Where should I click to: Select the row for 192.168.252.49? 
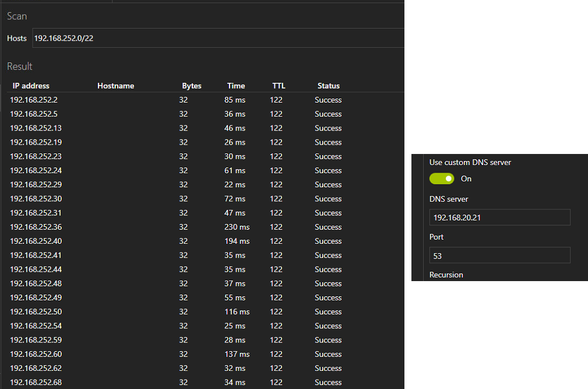pyautogui.click(x=205, y=298)
